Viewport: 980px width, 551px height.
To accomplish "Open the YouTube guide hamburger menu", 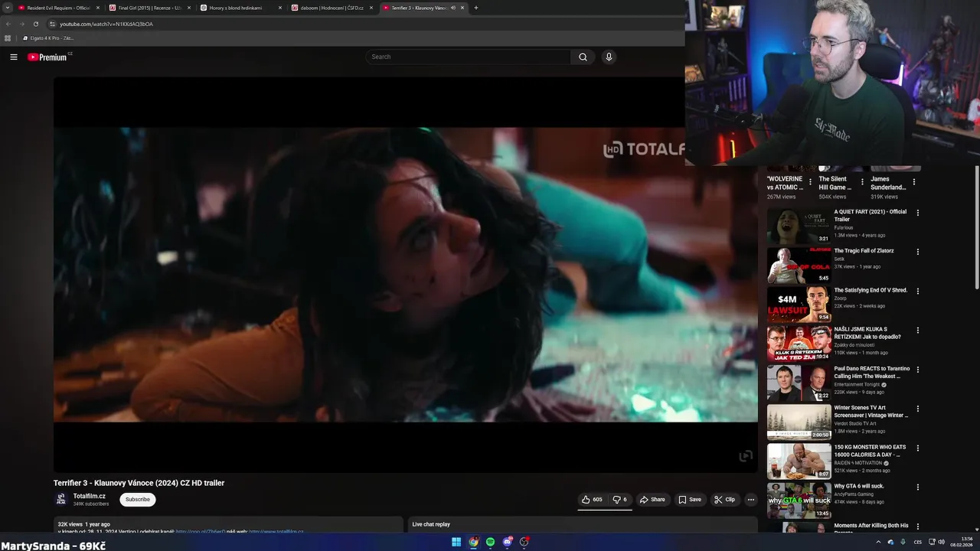I will tap(13, 57).
